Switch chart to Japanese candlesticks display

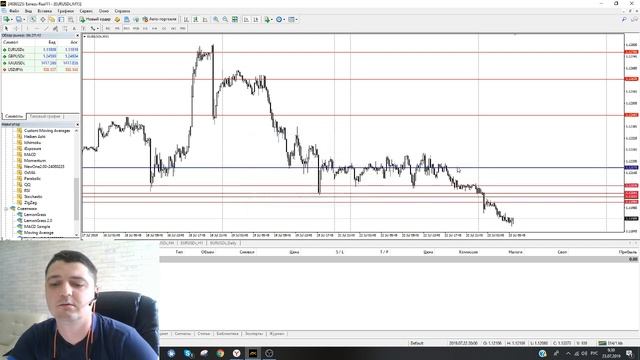(196, 19)
